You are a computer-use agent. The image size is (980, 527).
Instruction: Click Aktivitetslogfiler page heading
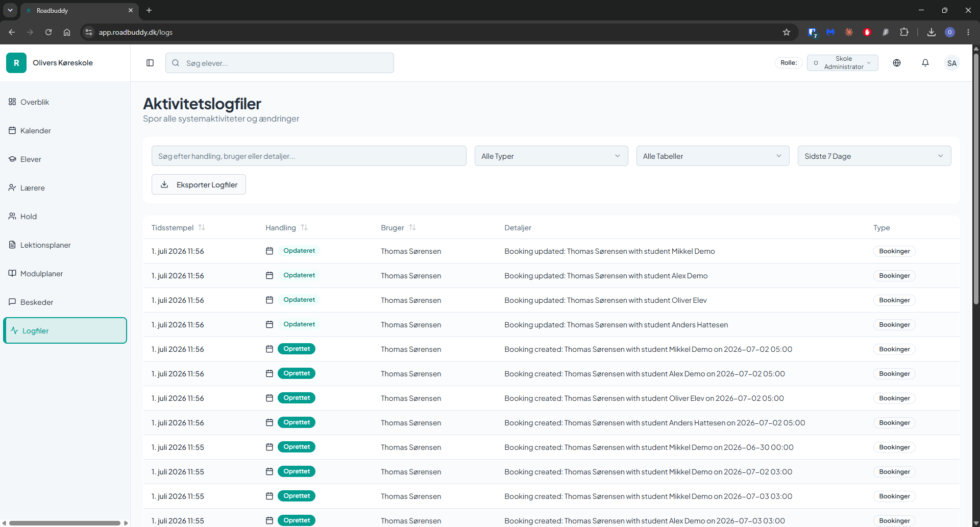[x=202, y=104]
